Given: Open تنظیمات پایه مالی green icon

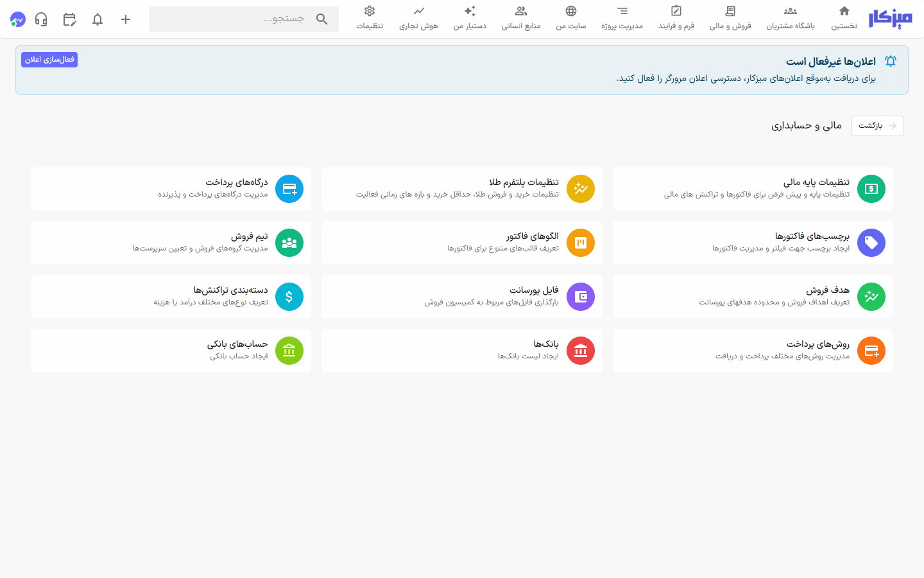Looking at the screenshot, I should tap(871, 189).
